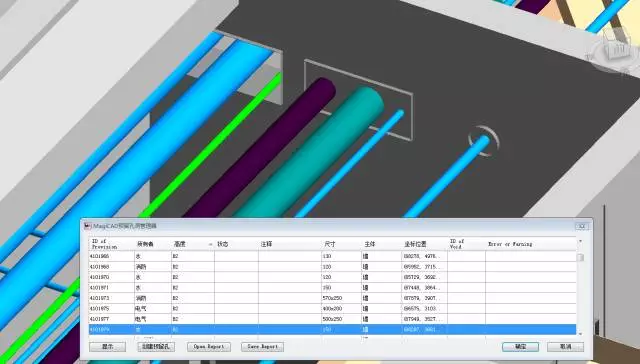640x364 pixels.
Task: Select provision row 4101973 with size 570x250
Action: click(333, 298)
